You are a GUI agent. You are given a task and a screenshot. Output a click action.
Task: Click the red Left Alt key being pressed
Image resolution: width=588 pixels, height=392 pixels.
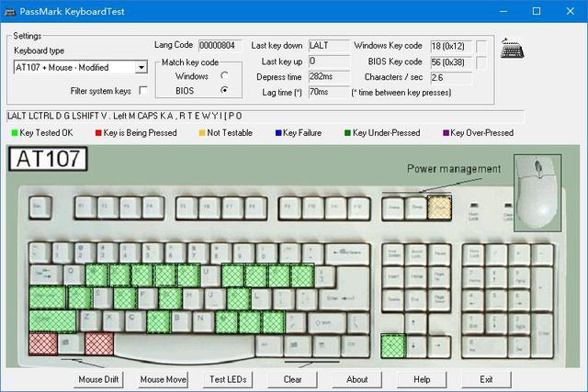99,343
